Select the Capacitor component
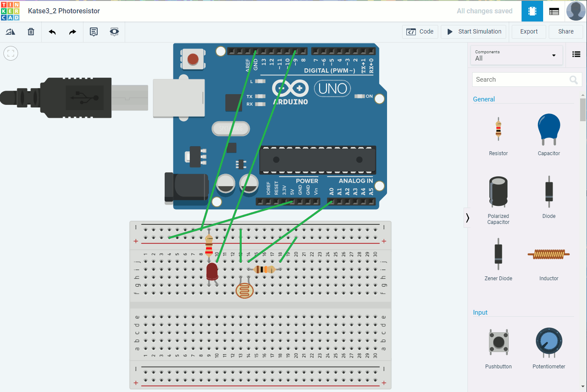The width and height of the screenshot is (587, 392). (549, 135)
